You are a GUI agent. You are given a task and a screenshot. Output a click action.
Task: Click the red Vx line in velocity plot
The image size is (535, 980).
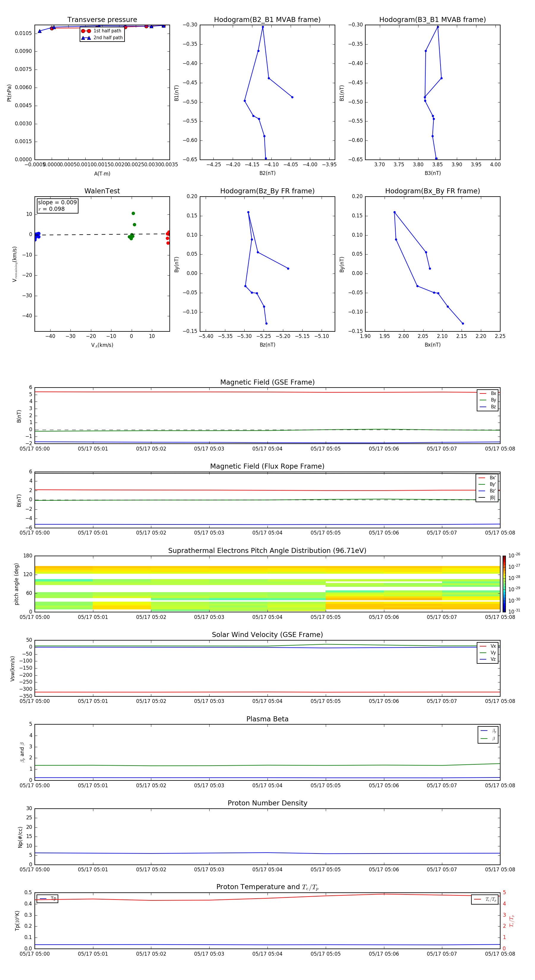pyautogui.click(x=267, y=692)
